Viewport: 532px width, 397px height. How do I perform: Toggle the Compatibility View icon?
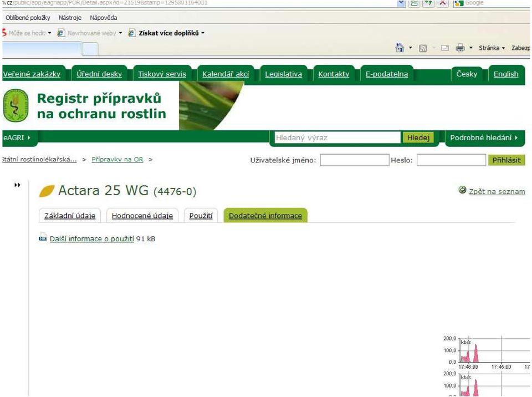click(415, 3)
